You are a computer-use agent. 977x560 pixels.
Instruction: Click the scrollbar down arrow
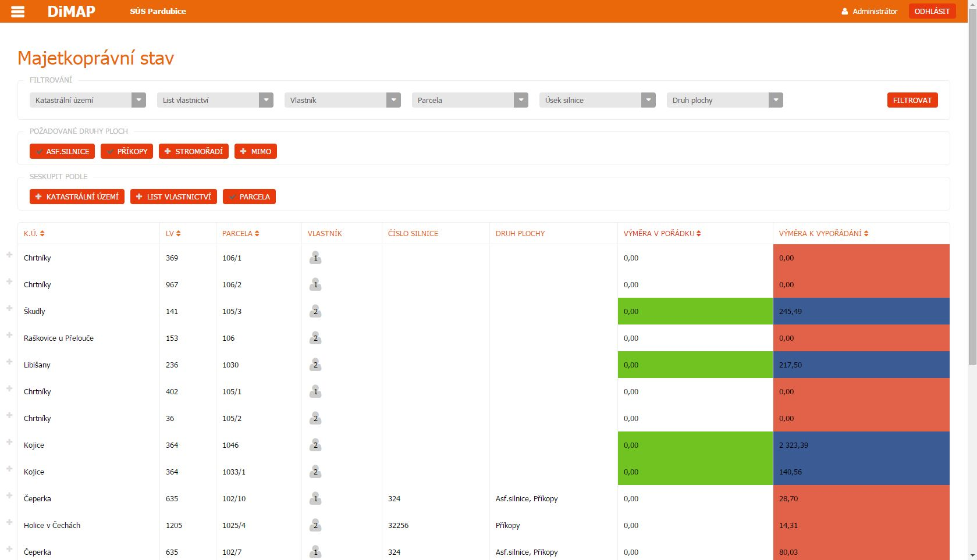(x=972, y=555)
